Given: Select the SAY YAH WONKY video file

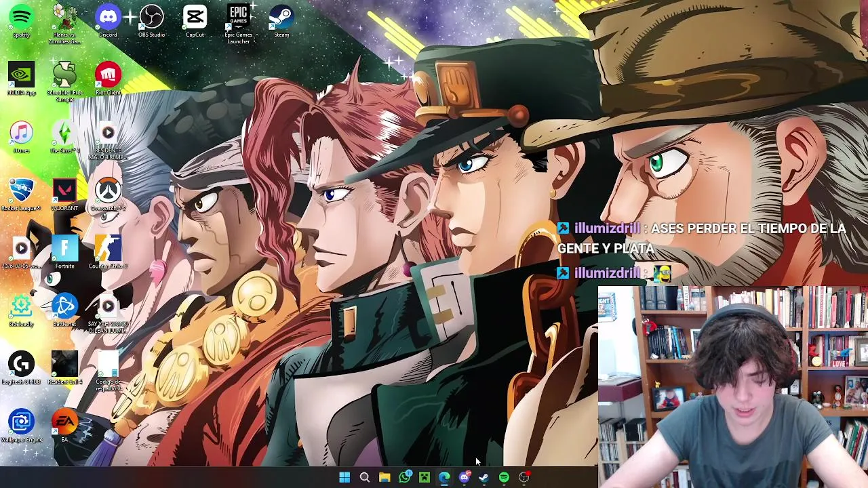Looking at the screenshot, I should coord(108,314).
